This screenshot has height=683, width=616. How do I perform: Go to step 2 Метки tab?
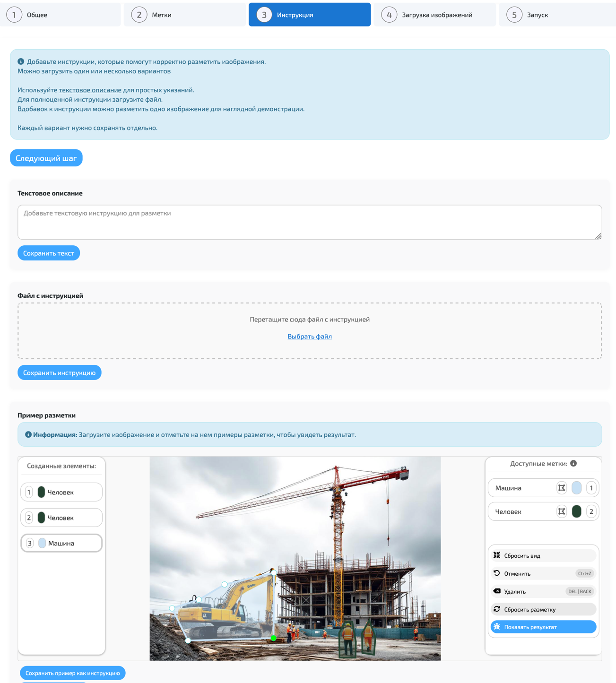click(184, 15)
